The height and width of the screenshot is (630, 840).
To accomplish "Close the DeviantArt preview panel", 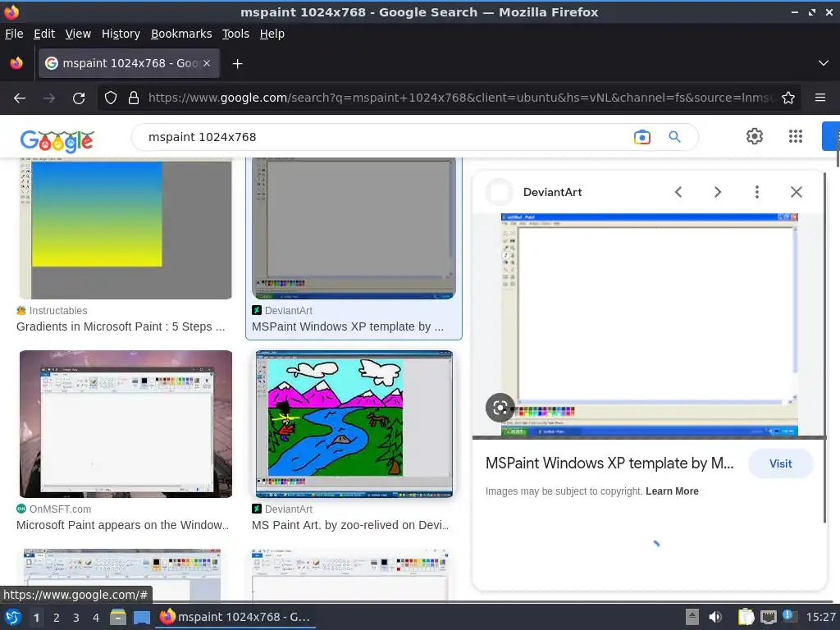I will pyautogui.click(x=796, y=192).
